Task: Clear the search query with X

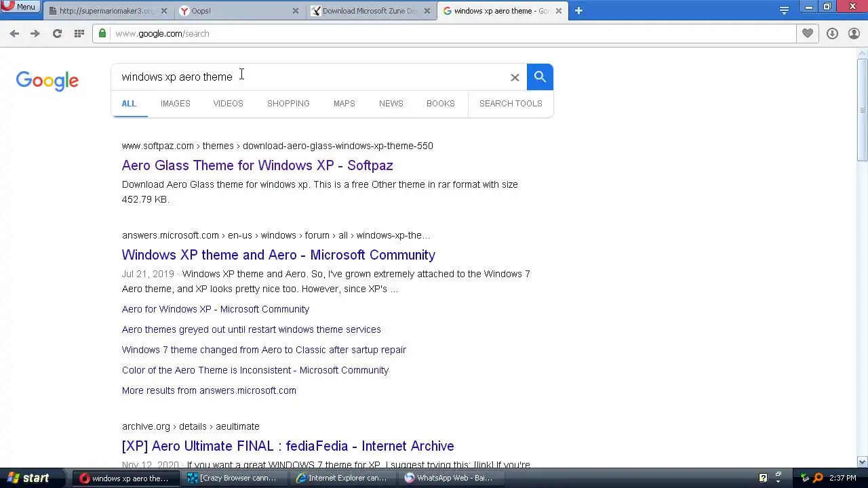Action: [x=515, y=77]
